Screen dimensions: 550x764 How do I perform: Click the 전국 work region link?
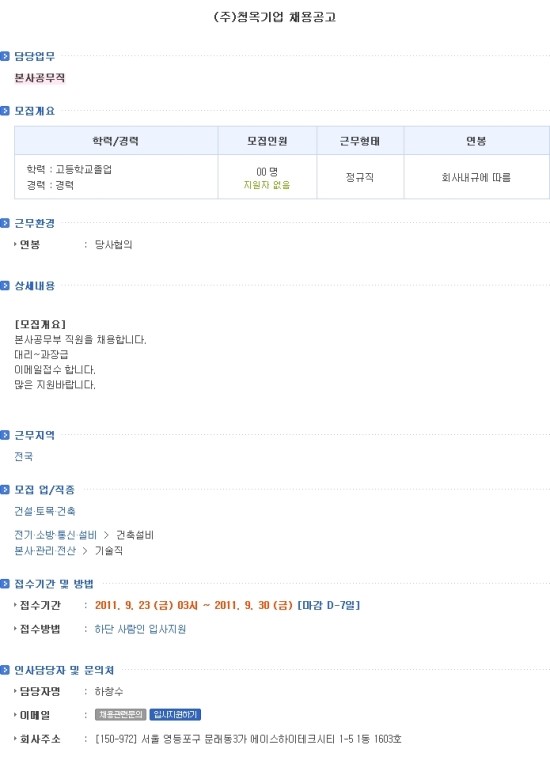[x=23, y=457]
